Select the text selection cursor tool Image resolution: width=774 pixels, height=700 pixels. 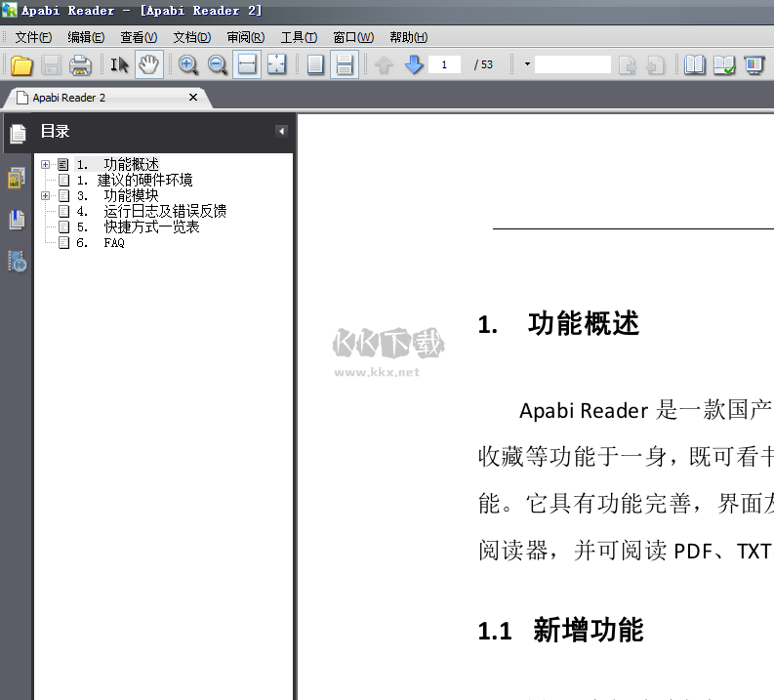[119, 65]
